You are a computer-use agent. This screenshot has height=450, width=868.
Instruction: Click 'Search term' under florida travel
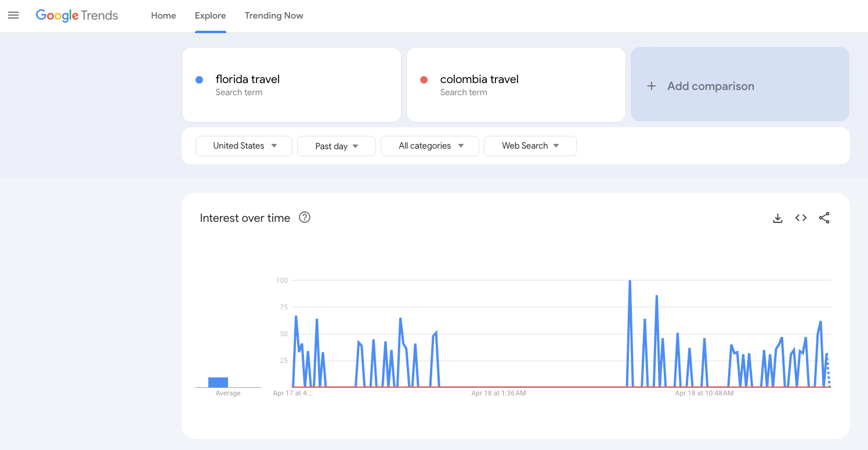click(x=239, y=92)
